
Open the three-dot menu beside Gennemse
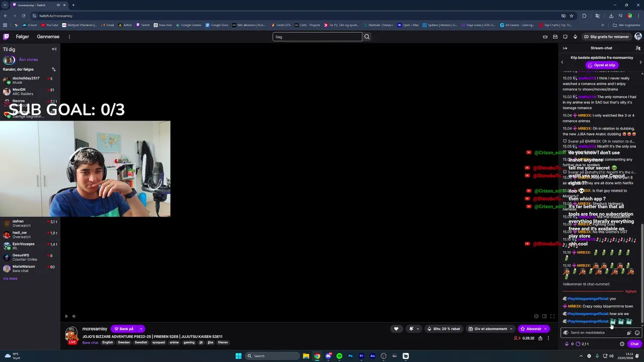click(69, 37)
